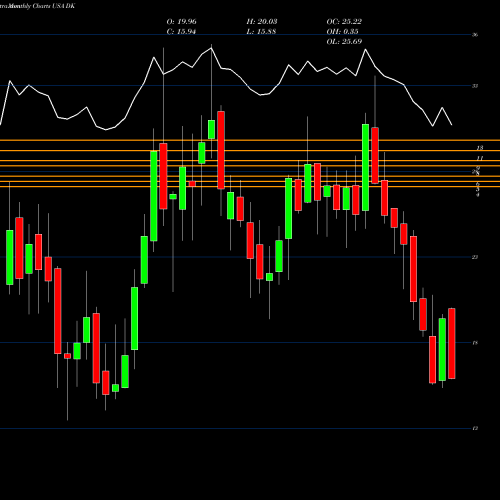Viewport: 500px width, 500px height.
Task: Click the 12 price axis label
Action: point(475,428)
